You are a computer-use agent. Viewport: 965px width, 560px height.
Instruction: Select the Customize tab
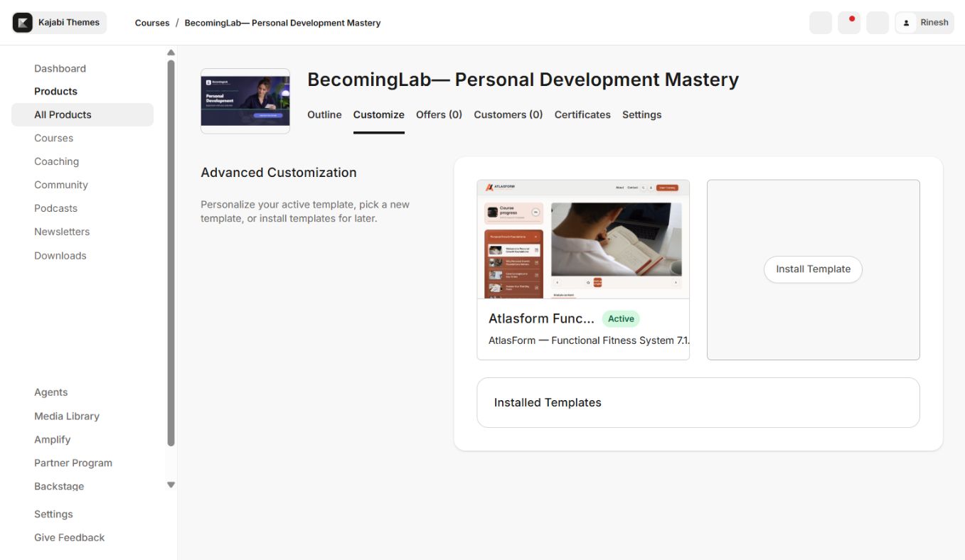coord(379,114)
